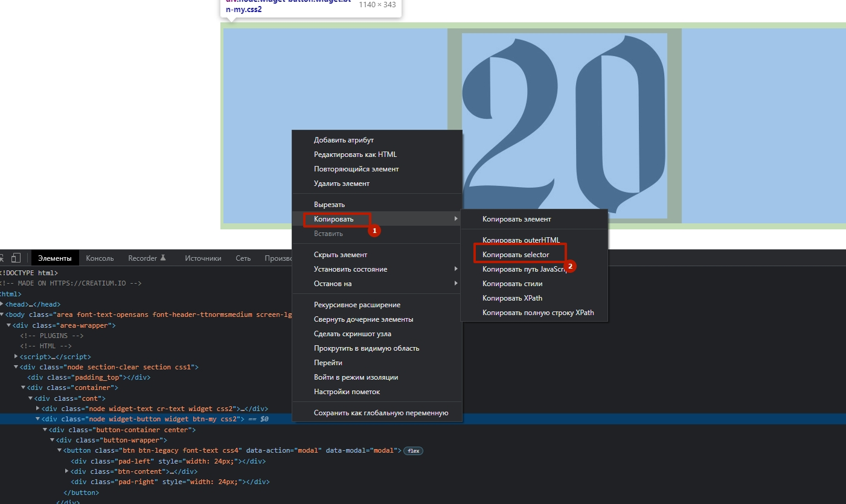Choose Копировать путь JavaScript

[x=534, y=269]
